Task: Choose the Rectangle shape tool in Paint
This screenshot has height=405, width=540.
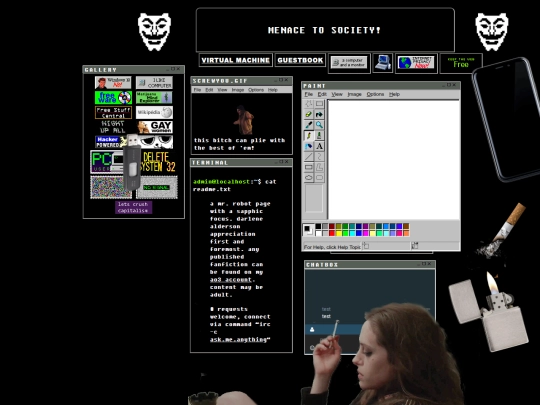Action: [309, 167]
